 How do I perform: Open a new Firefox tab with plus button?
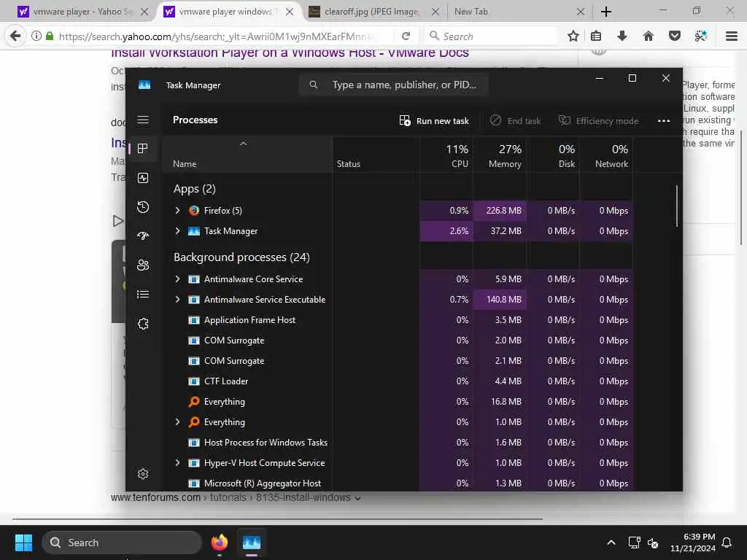point(606,12)
